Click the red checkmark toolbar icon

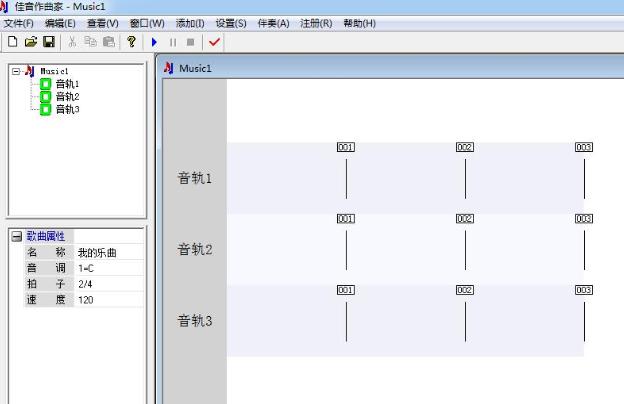coord(214,42)
